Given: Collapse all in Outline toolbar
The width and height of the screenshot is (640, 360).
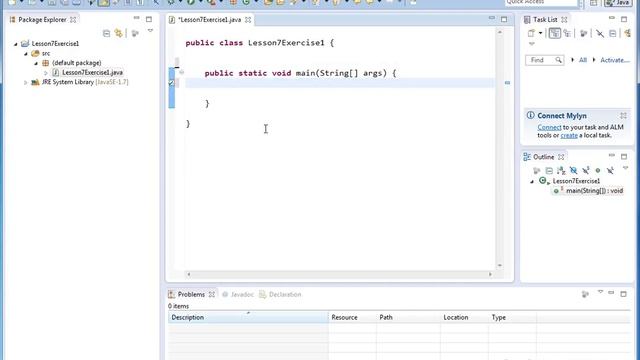Looking at the screenshot, I should (x=549, y=170).
